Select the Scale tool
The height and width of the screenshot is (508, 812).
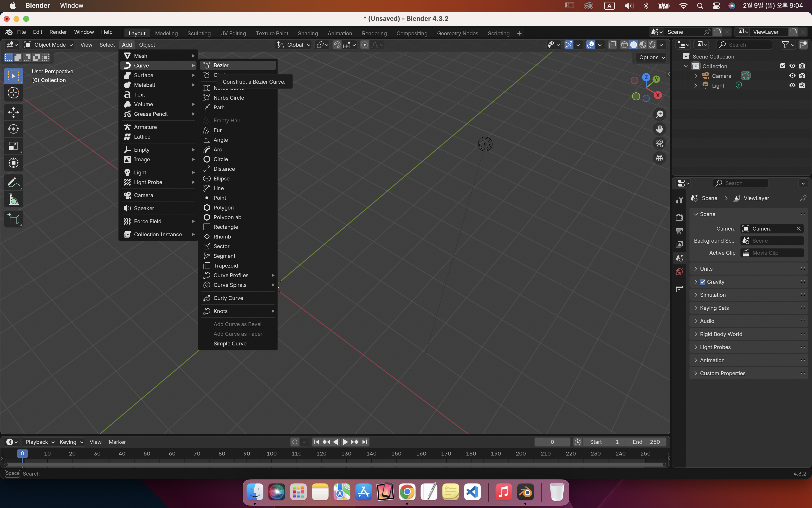coord(14,146)
